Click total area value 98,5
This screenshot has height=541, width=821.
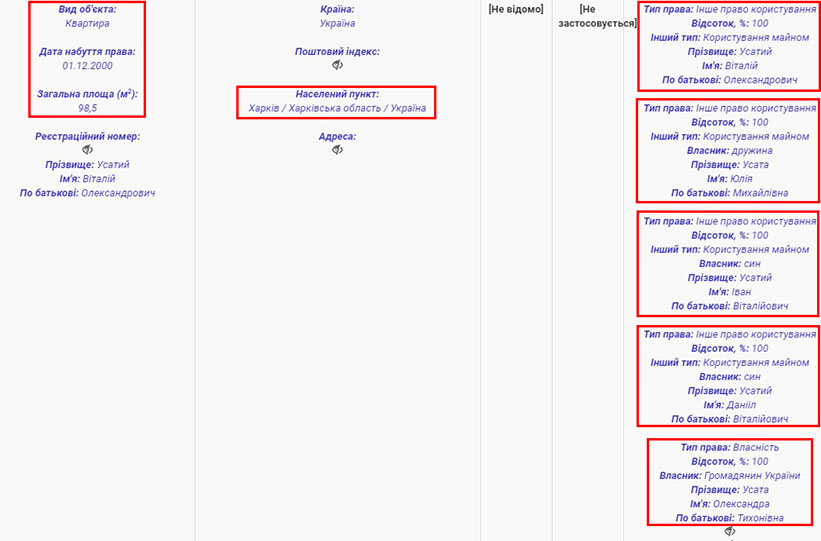coord(87,108)
